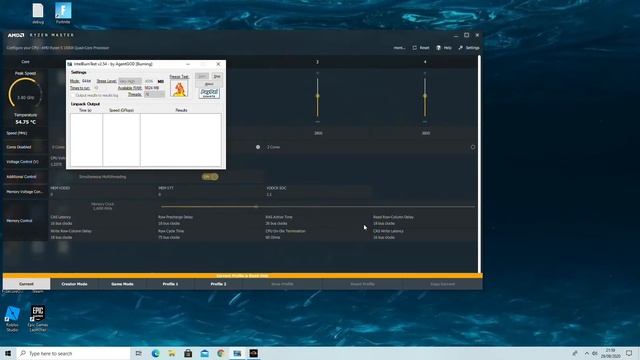This screenshot has height=360, width=640.
Task: Select the rightmost Cores Disabled radio option
Action: [473, 147]
